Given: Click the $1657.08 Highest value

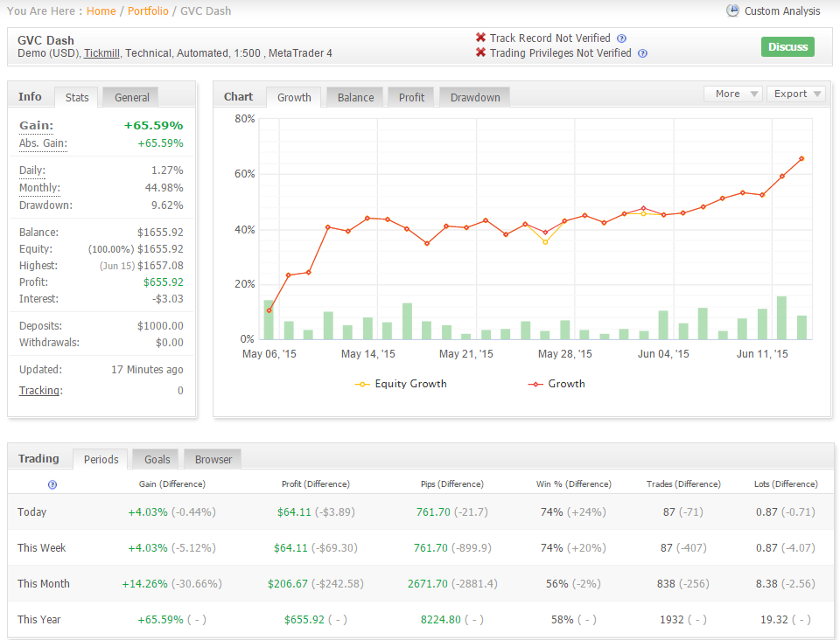Looking at the screenshot, I should point(160,266).
